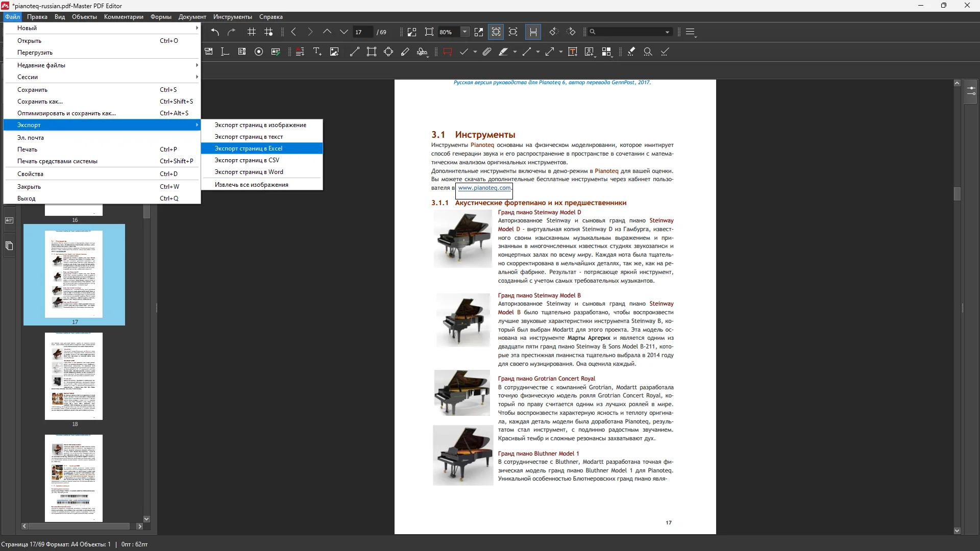Screen dimensions: 980x551
Task: Expand the search field dropdown arrow
Action: pyautogui.click(x=667, y=32)
